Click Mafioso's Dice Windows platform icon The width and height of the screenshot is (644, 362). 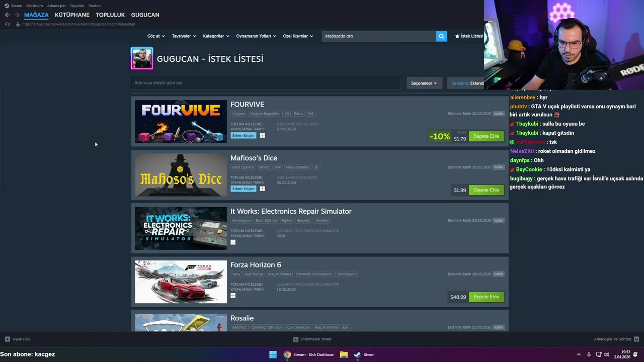point(262,189)
